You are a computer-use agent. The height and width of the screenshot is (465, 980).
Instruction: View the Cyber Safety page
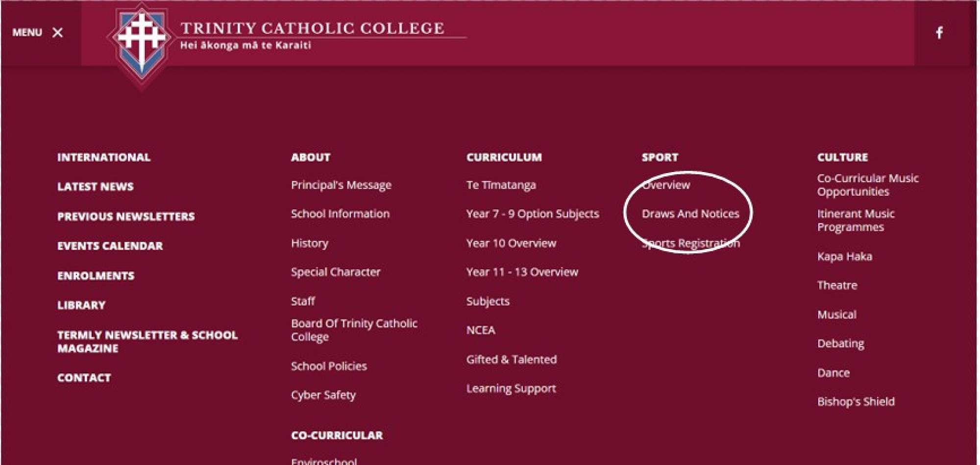(323, 395)
